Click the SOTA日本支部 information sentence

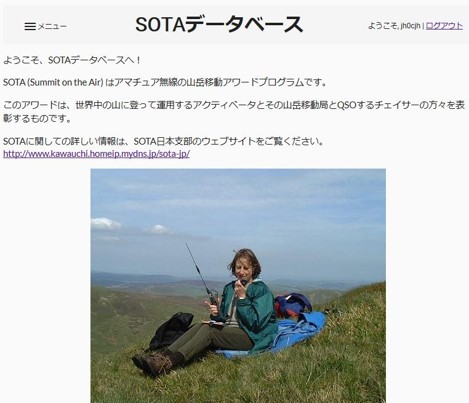(x=164, y=141)
